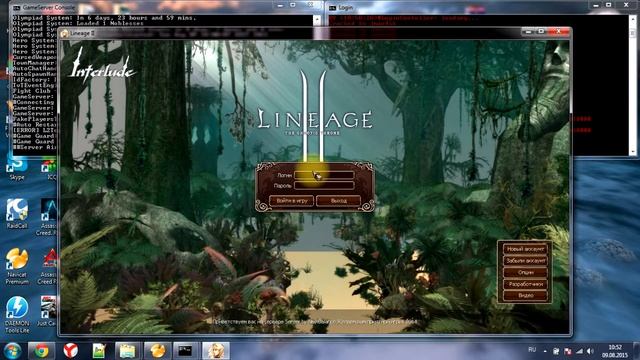640x360 pixels.
Task: Click the Войти в игру button
Action: click(291, 201)
